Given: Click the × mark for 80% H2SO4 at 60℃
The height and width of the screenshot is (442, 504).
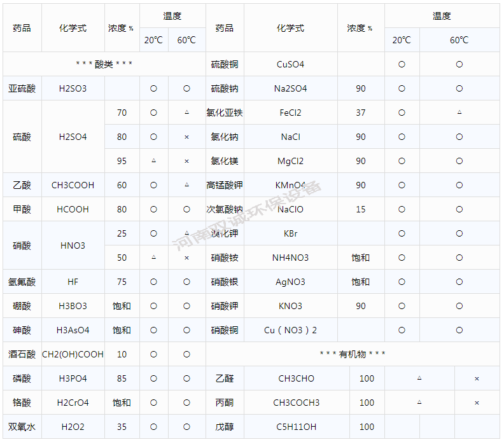Looking at the screenshot, I should click(186, 137).
